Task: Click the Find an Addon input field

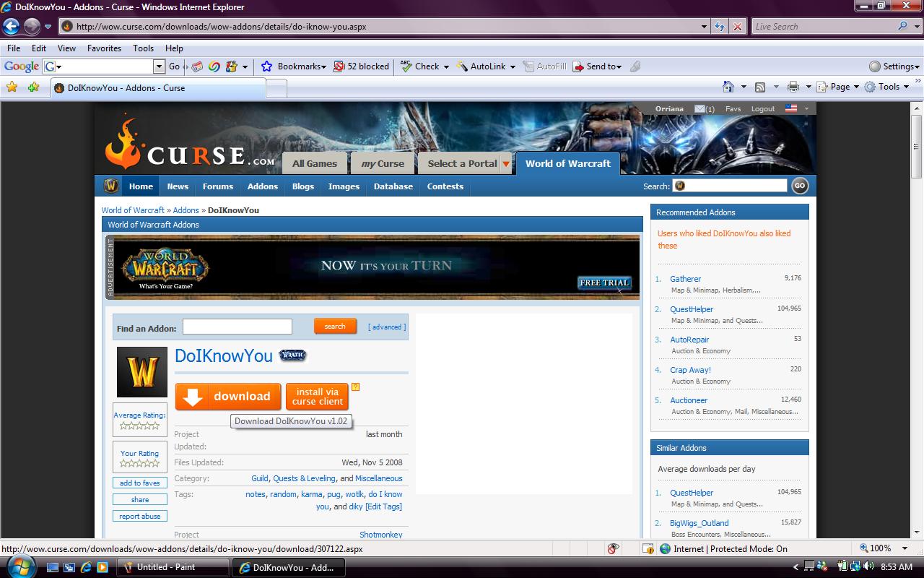Action: pos(237,327)
